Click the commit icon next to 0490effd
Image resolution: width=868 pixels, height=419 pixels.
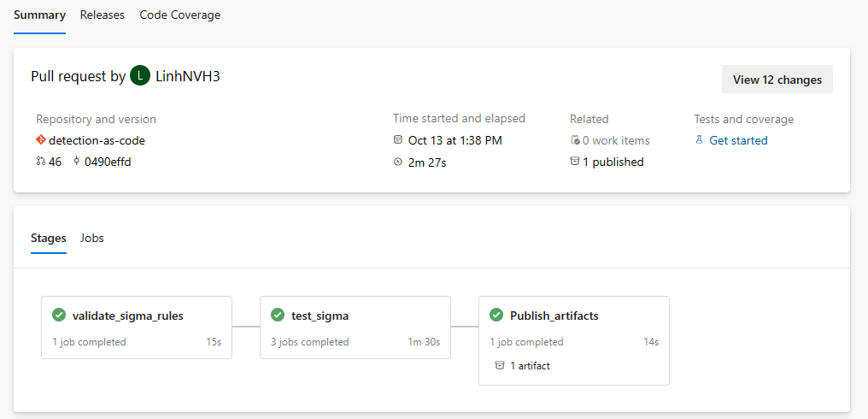(77, 162)
